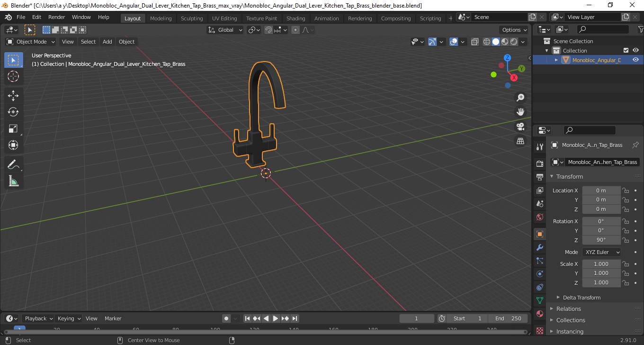This screenshot has height=345, width=644.
Task: Activate the Move tool
Action: [x=13, y=96]
